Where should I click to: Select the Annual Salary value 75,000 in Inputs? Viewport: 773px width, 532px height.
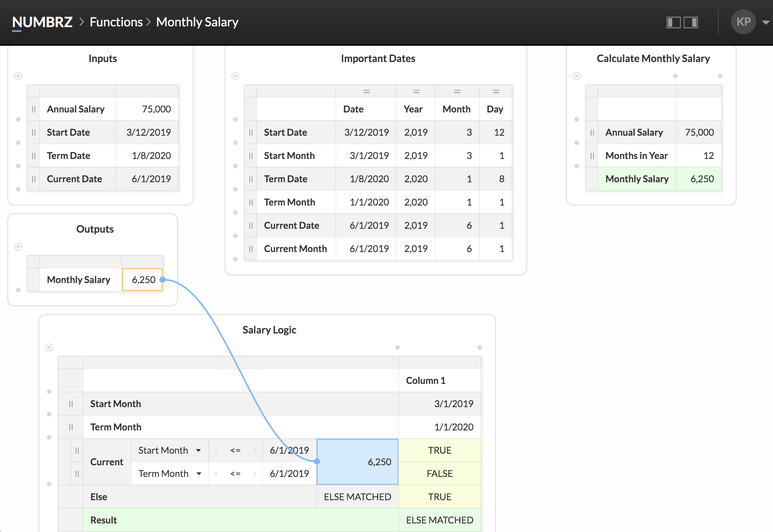pos(147,109)
